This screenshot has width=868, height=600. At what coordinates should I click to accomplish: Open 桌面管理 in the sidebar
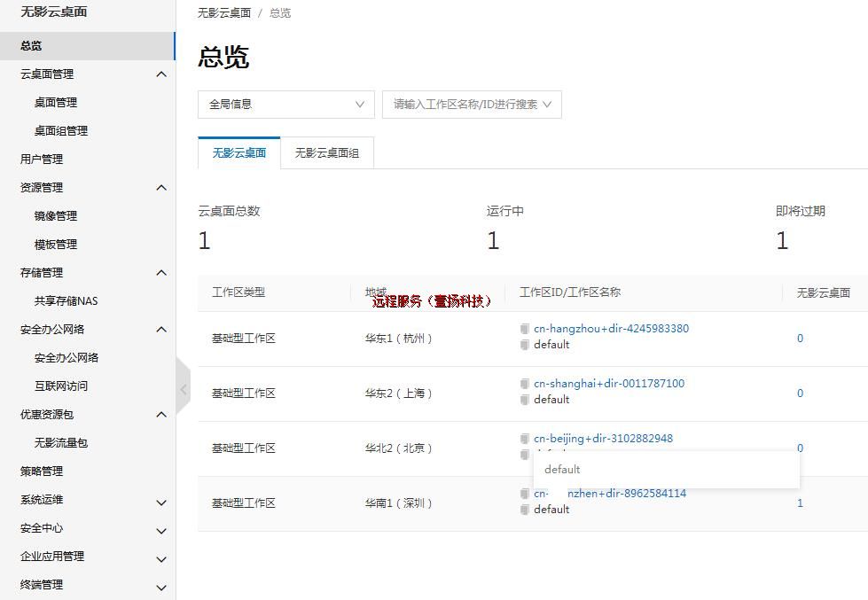56,103
